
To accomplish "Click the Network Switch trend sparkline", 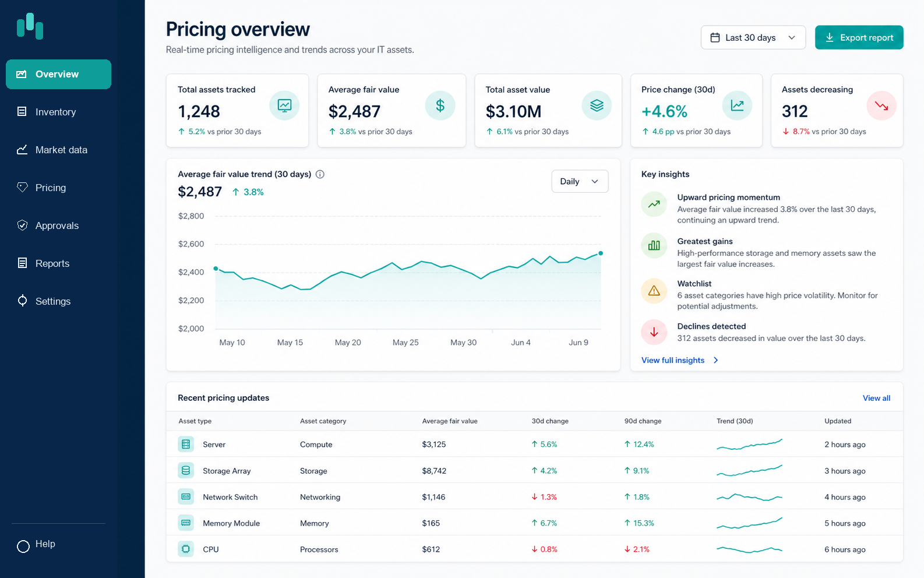I will [749, 497].
